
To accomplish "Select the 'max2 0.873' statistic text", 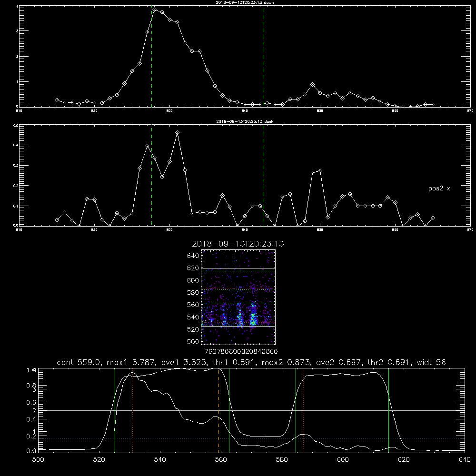I will point(286,362).
